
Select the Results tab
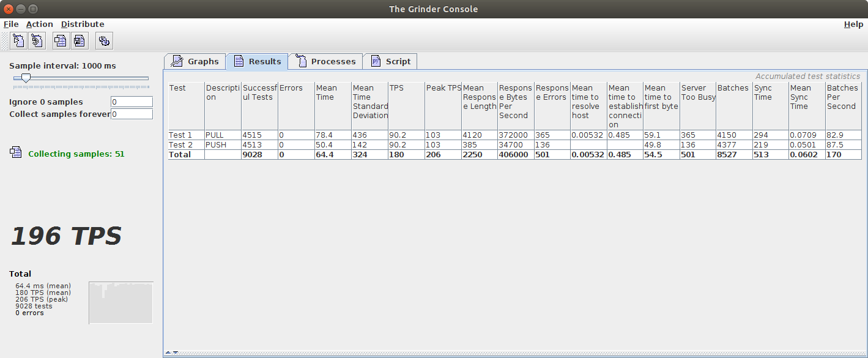257,61
